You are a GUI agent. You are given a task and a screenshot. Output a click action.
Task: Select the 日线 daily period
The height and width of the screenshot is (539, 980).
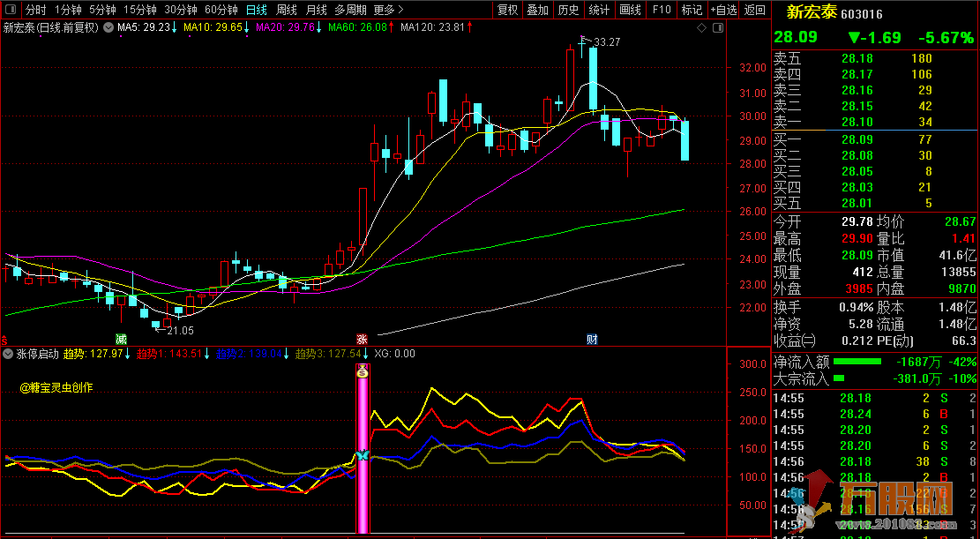click(x=257, y=10)
